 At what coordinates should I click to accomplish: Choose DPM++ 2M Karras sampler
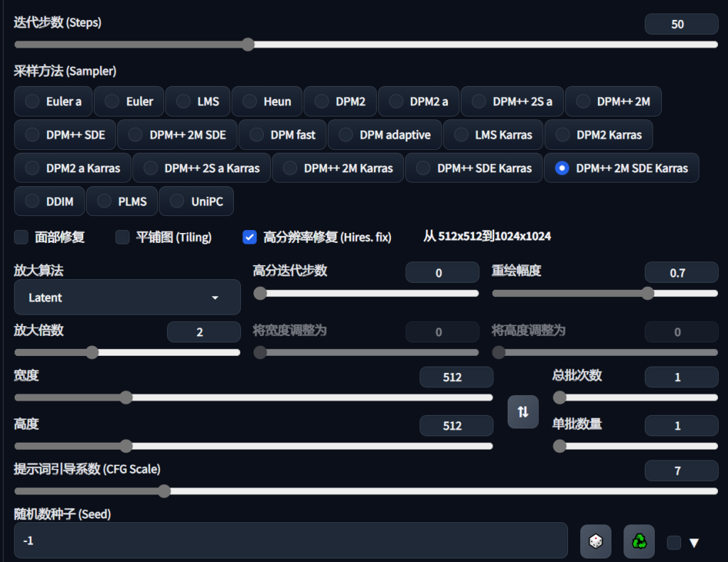point(338,168)
